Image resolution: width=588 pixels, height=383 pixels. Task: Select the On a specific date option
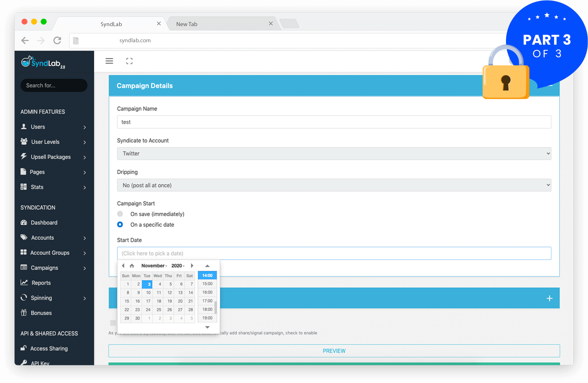click(x=120, y=225)
